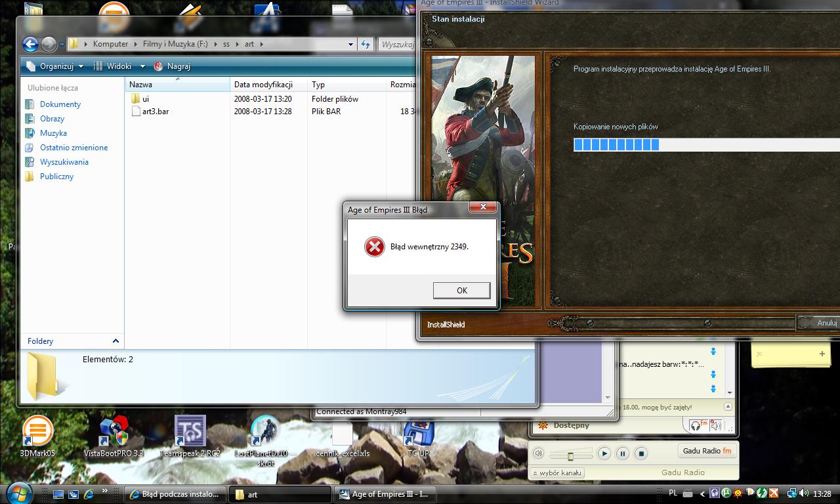Stop Gadu Radio playback
Screen dimensions: 840x504
pyautogui.click(x=641, y=453)
